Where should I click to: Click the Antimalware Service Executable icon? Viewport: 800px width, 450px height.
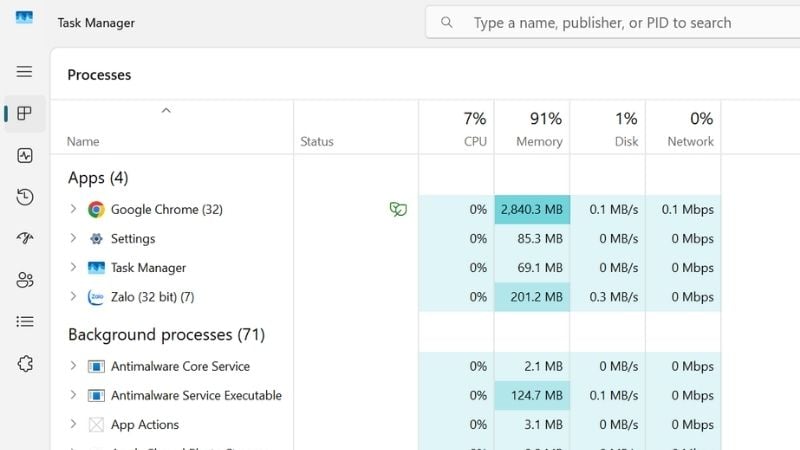96,395
